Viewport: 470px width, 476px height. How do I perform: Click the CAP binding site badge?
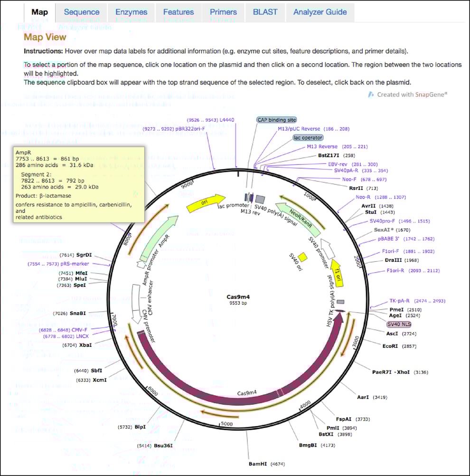tap(277, 120)
